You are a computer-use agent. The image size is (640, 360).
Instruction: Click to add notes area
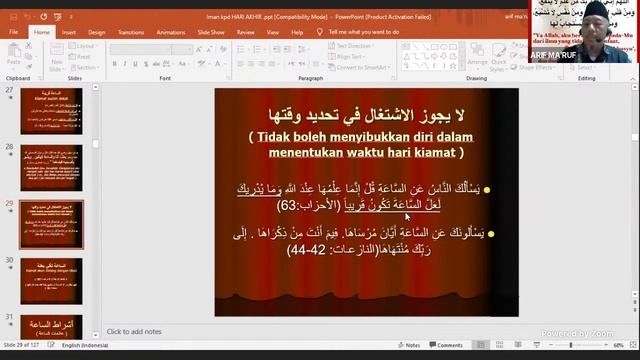(134, 331)
